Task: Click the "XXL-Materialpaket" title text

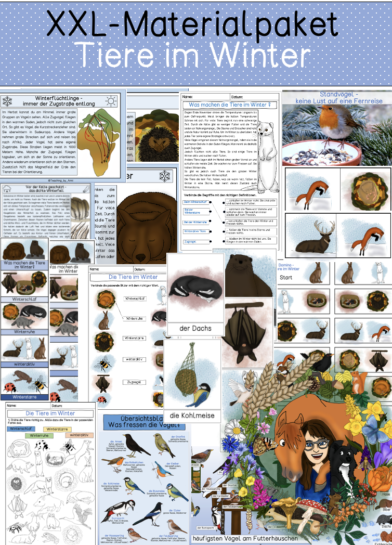Action: [x=192, y=24]
